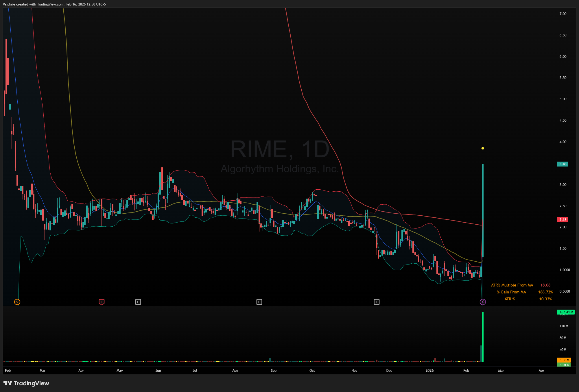Click the red 2.18 moving average label
Viewport: 579px width, 392px height.
point(563,220)
